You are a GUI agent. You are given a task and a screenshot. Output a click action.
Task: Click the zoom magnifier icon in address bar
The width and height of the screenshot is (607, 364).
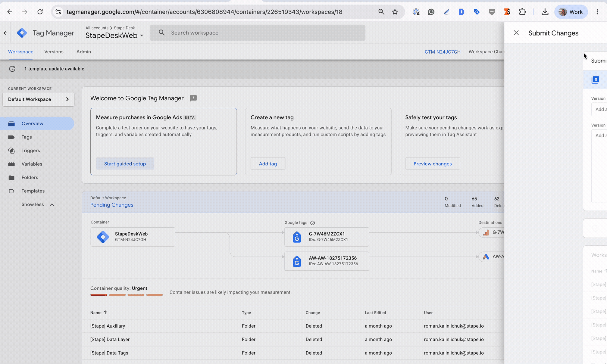click(x=381, y=12)
